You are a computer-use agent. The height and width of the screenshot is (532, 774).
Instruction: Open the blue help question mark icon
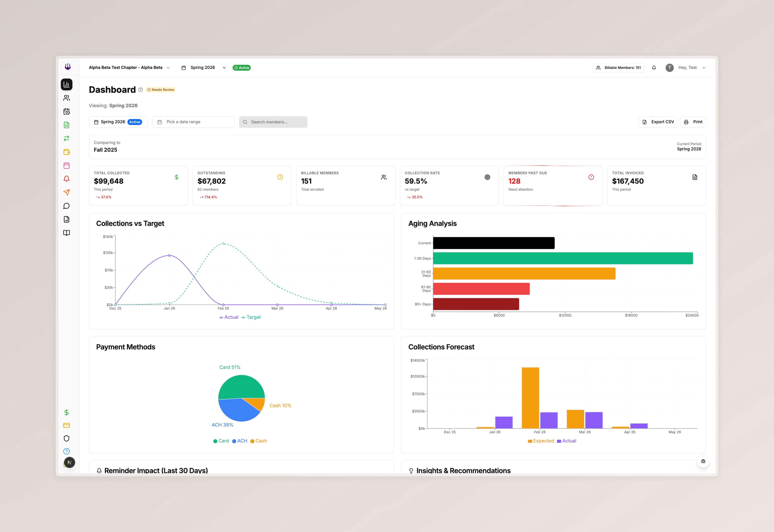click(x=66, y=451)
